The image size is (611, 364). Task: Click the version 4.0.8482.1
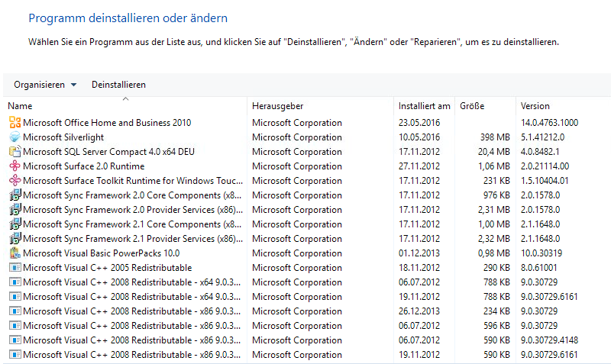(540, 152)
